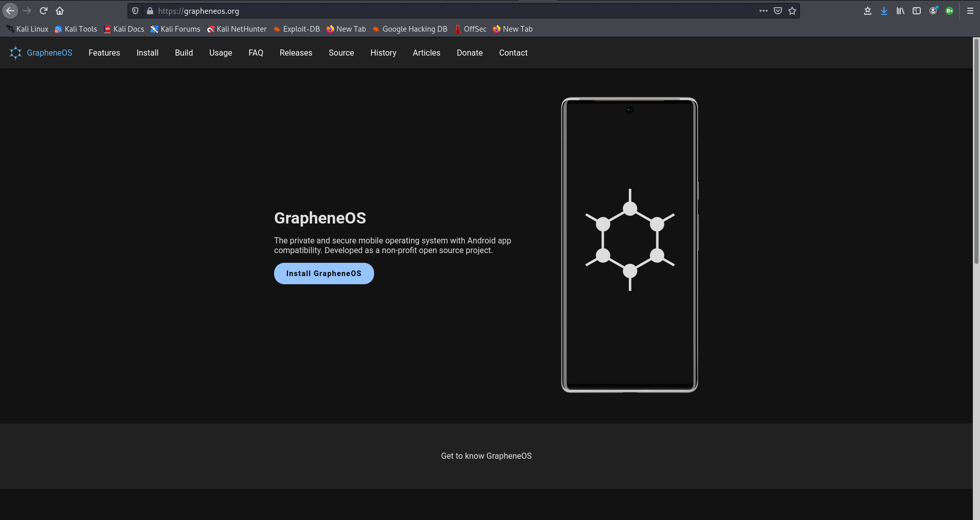980x520 pixels.
Task: Reload the page with the refresh icon
Action: (43, 11)
